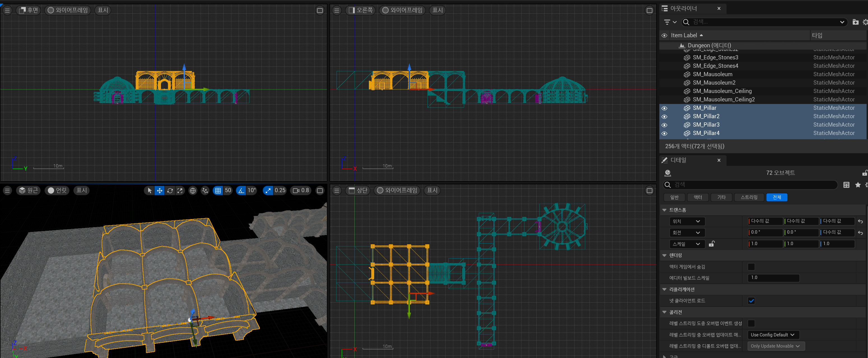Viewport: 868px width, 358px height.
Task: Click the surface snapping icon
Action: 205,190
